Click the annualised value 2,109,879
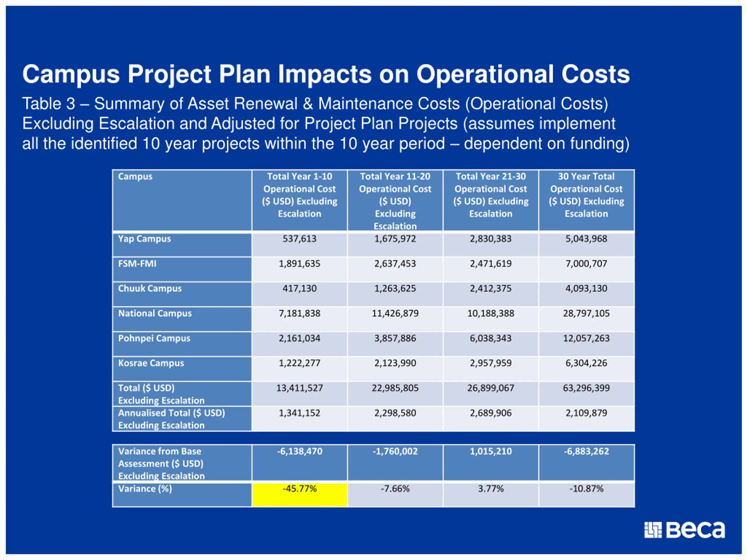The width and height of the screenshot is (747, 560). 586,413
